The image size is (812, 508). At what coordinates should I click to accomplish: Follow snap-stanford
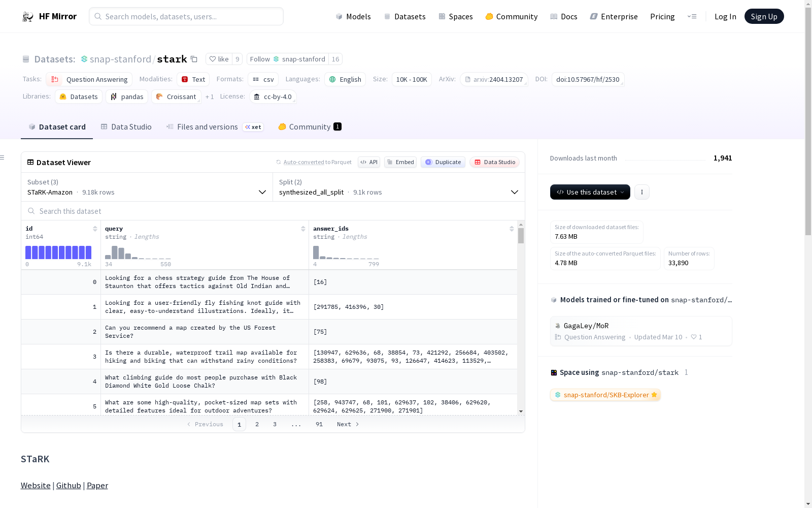(288, 59)
